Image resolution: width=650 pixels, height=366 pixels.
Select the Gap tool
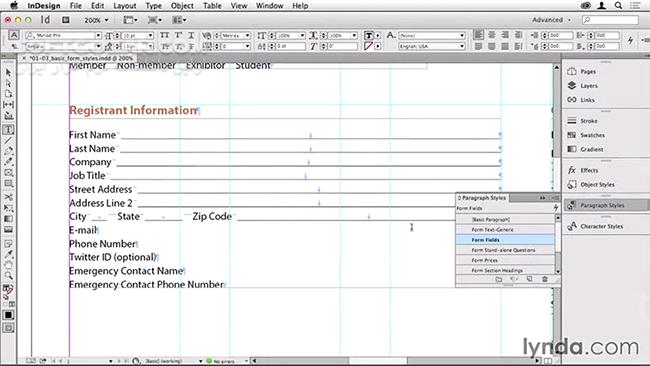pos(8,104)
